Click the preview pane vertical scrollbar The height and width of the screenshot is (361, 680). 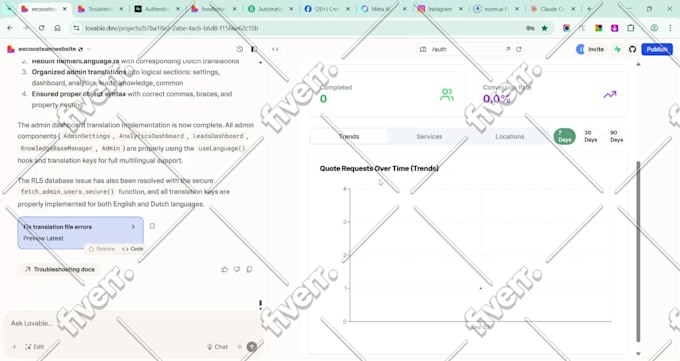tap(638, 252)
